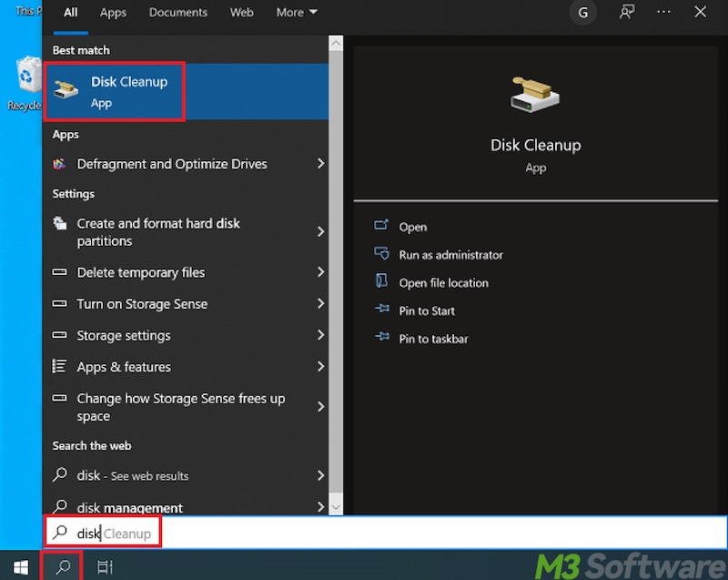Image resolution: width=728 pixels, height=580 pixels.
Task: Click the results scrollbar down arrow
Action: pos(336,507)
